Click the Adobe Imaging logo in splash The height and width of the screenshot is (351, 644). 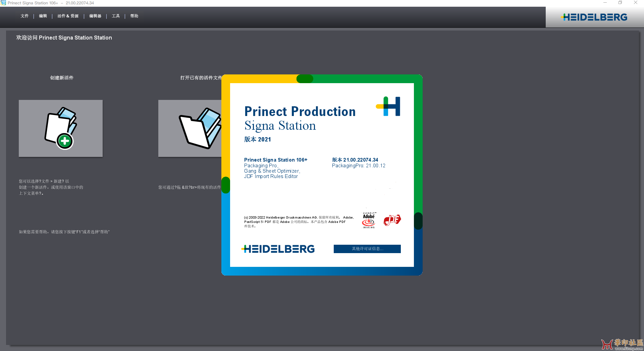coord(369,220)
